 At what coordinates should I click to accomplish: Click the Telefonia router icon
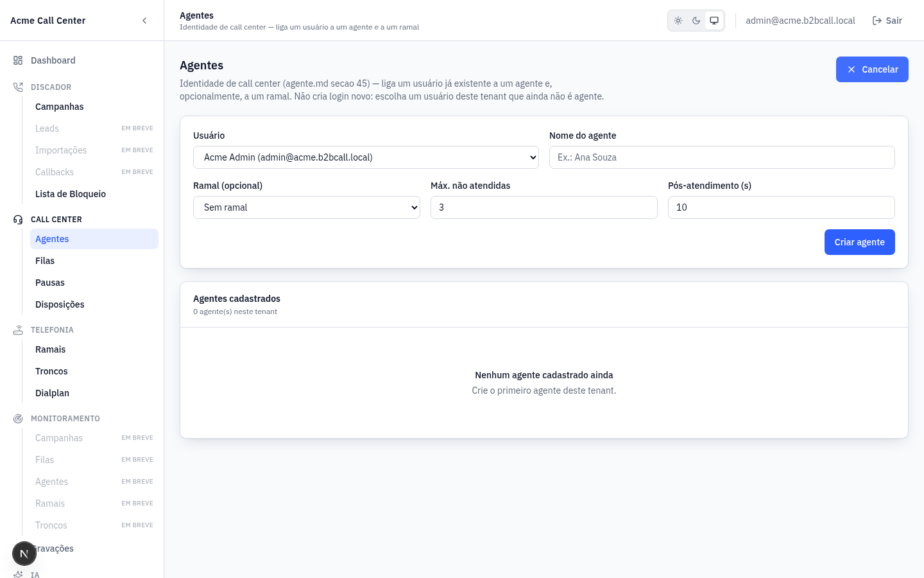pyautogui.click(x=18, y=330)
